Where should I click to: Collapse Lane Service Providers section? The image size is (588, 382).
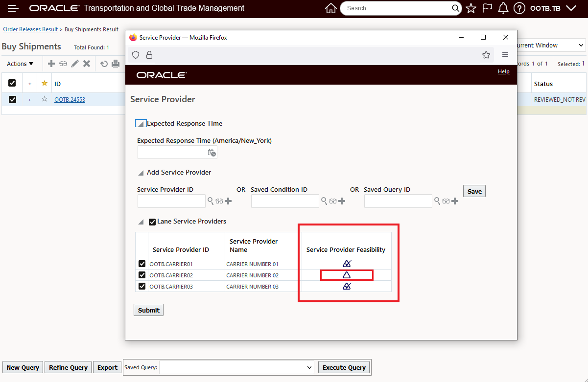pyautogui.click(x=141, y=222)
